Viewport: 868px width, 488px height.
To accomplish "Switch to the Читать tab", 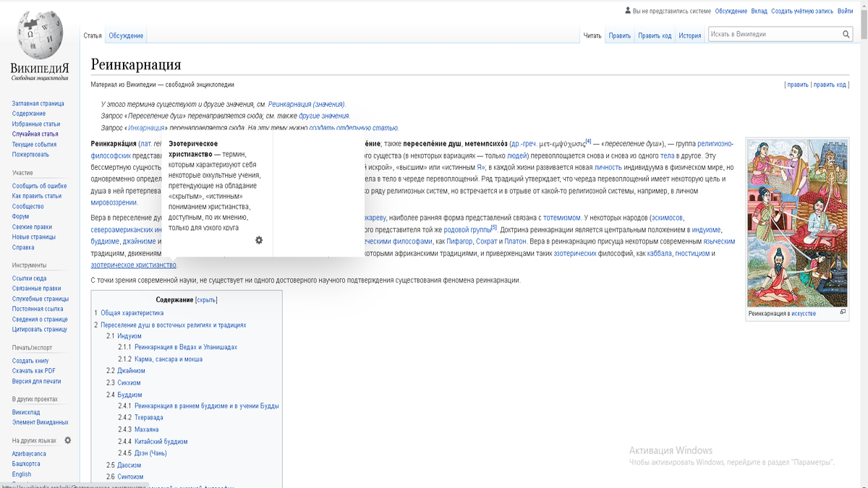I will [x=592, y=35].
